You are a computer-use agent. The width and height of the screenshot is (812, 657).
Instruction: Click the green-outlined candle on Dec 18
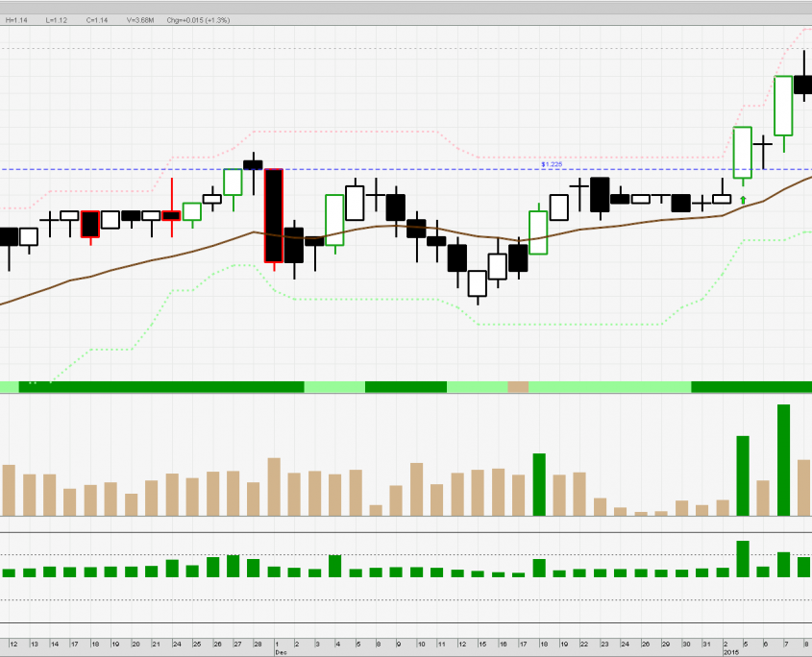pos(538,232)
